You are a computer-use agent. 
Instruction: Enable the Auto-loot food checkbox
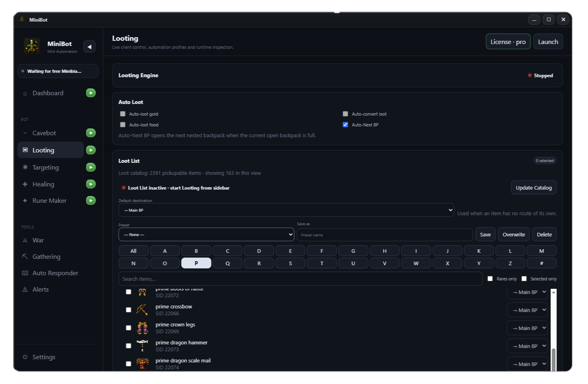point(123,125)
